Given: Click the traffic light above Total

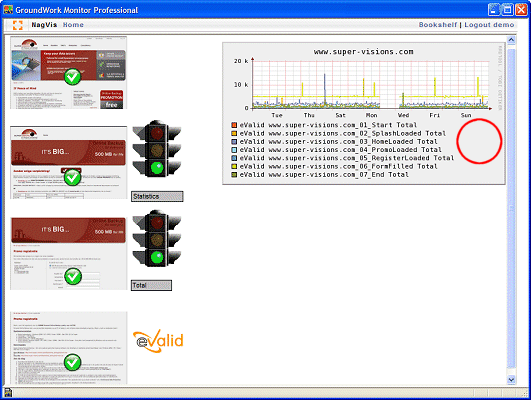Looking at the screenshot, I should (156, 238).
